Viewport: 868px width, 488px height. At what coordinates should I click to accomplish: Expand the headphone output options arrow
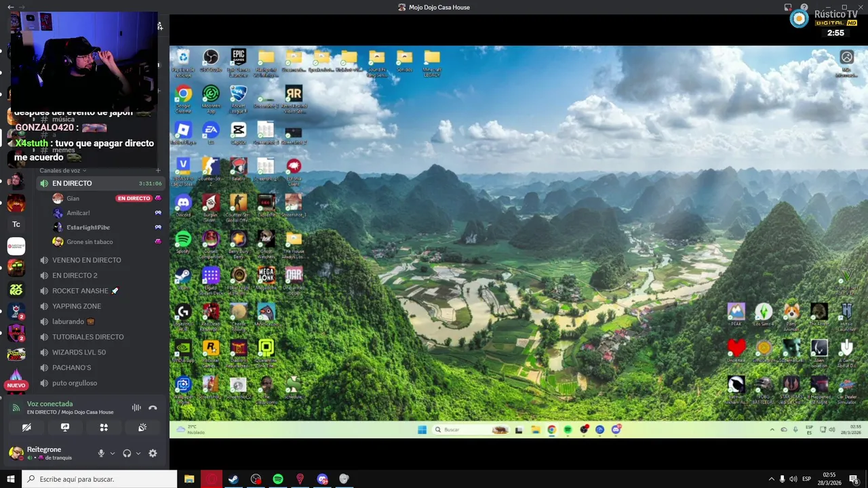coord(138,453)
